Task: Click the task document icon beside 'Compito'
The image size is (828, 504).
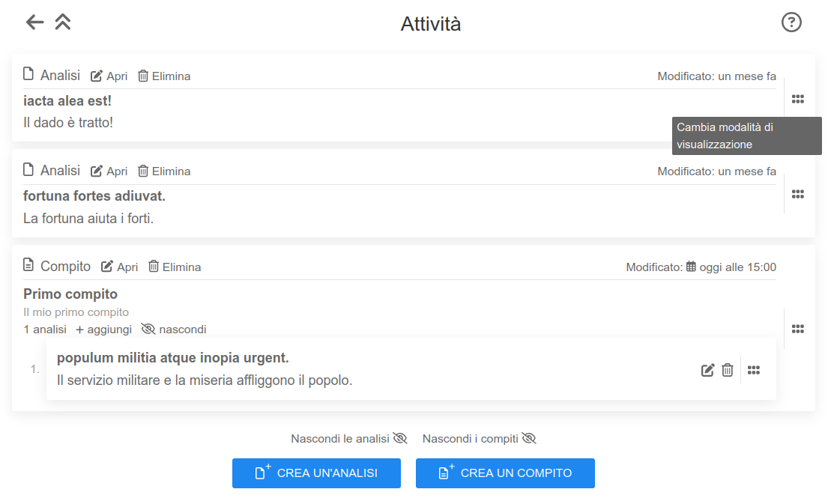Action: 28,265
